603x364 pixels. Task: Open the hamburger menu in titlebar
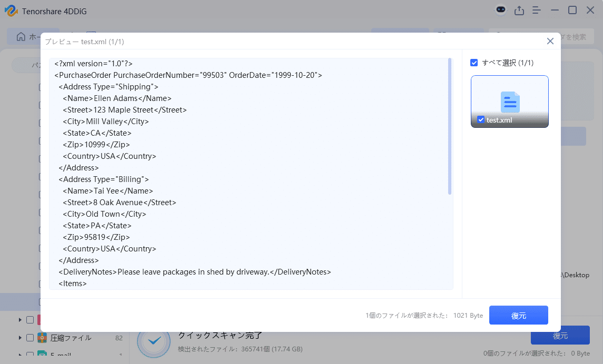[537, 10]
